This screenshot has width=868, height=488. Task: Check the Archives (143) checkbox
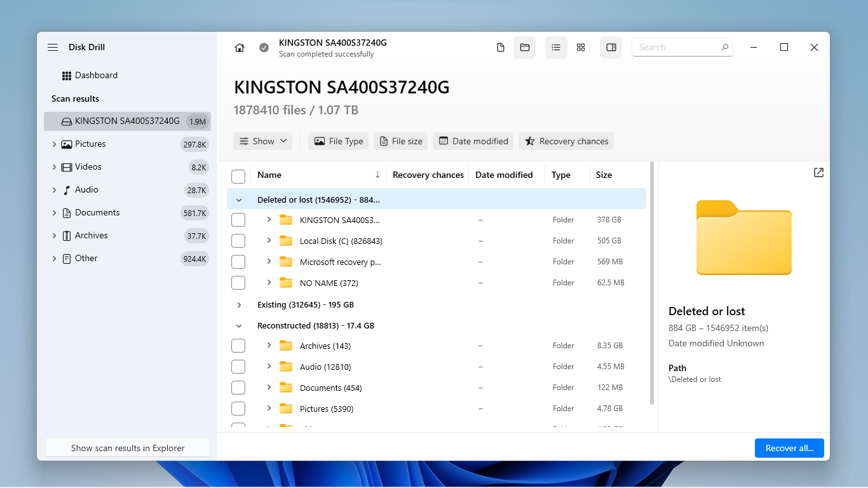[238, 346]
